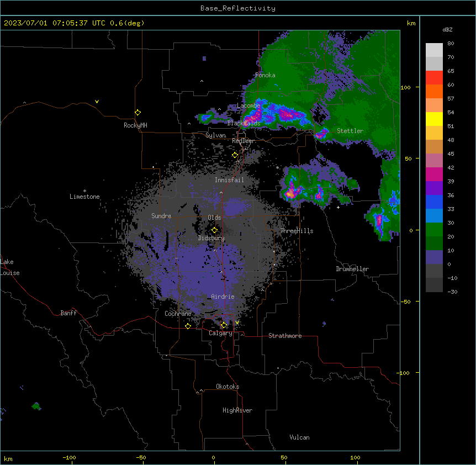The height and width of the screenshot is (465, 476).
Task: Select the yellow diamond marker below RedDeer
Action: (235, 155)
